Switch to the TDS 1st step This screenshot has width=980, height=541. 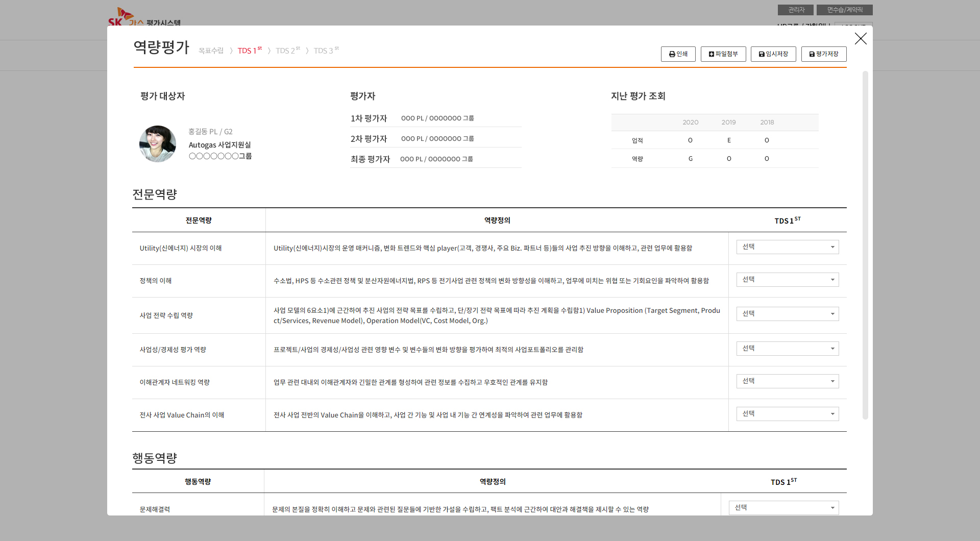click(x=250, y=51)
